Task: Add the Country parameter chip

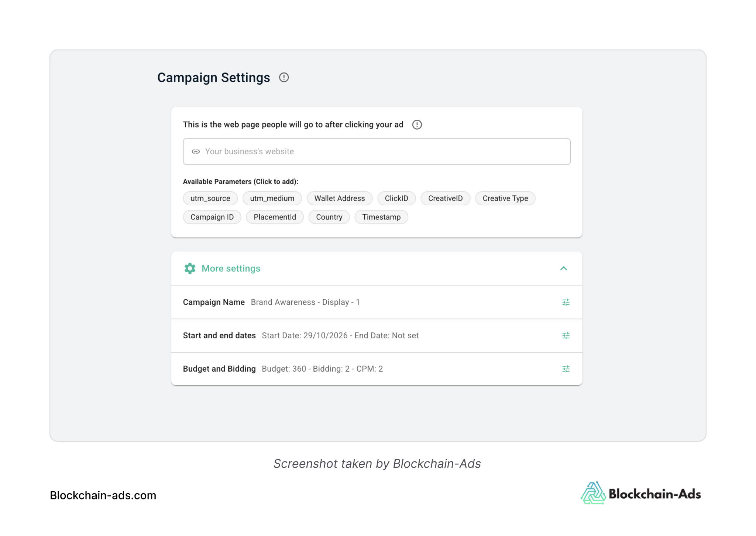Action: click(329, 217)
